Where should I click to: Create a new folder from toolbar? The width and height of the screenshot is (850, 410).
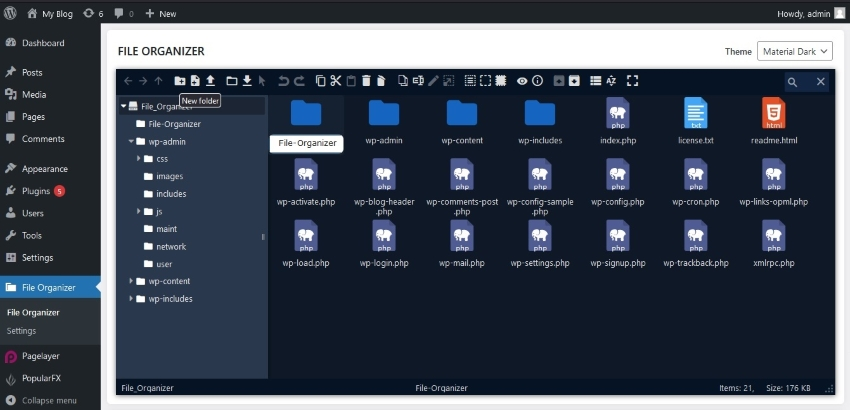pos(179,81)
